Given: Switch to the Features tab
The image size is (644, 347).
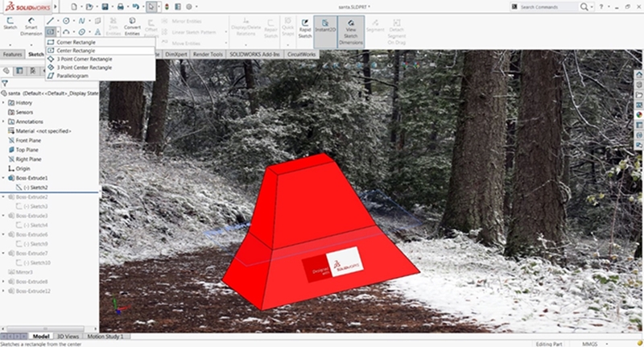Looking at the screenshot, I should coord(12,54).
